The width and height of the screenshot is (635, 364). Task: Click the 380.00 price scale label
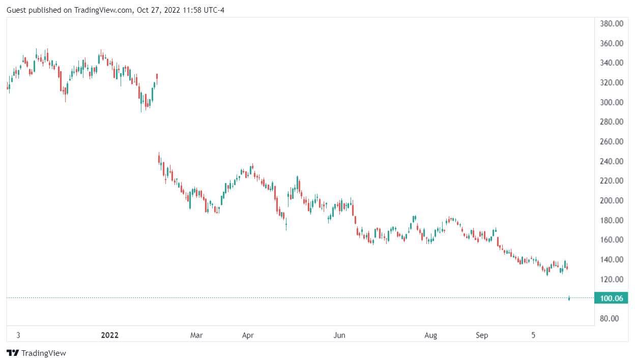(x=612, y=23)
